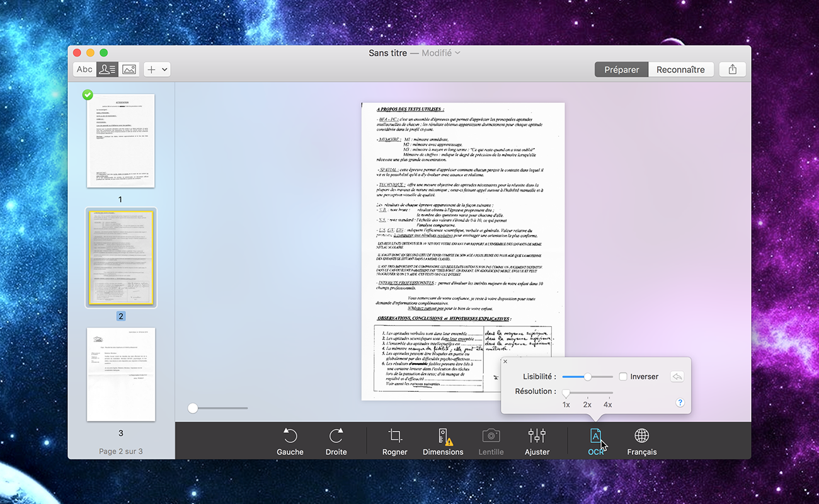Viewport: 819px width, 504px height.
Task: Expand the Modifié title dropdown chevron
Action: pyautogui.click(x=458, y=53)
